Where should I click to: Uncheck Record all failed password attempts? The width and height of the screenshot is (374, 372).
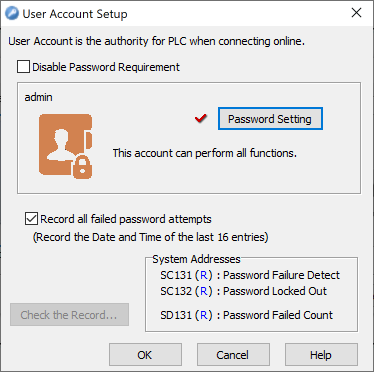(31, 219)
